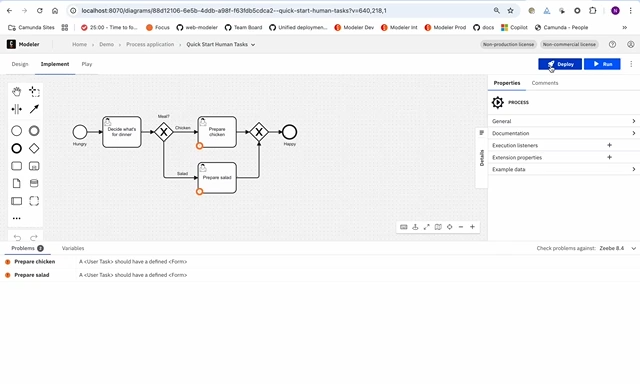Expand the Example data section

click(564, 169)
